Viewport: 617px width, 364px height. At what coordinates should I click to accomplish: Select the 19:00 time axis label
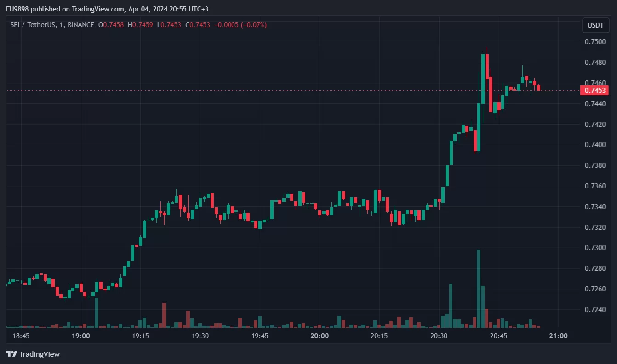81,336
